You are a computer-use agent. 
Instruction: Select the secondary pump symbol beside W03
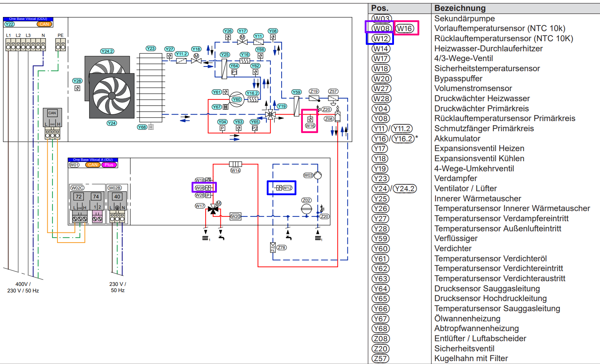click(x=318, y=175)
